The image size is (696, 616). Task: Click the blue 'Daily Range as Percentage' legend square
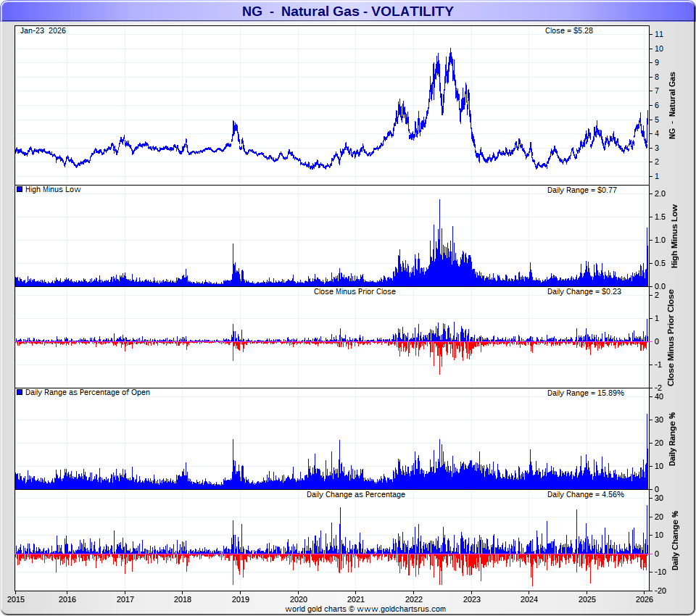pos(20,392)
